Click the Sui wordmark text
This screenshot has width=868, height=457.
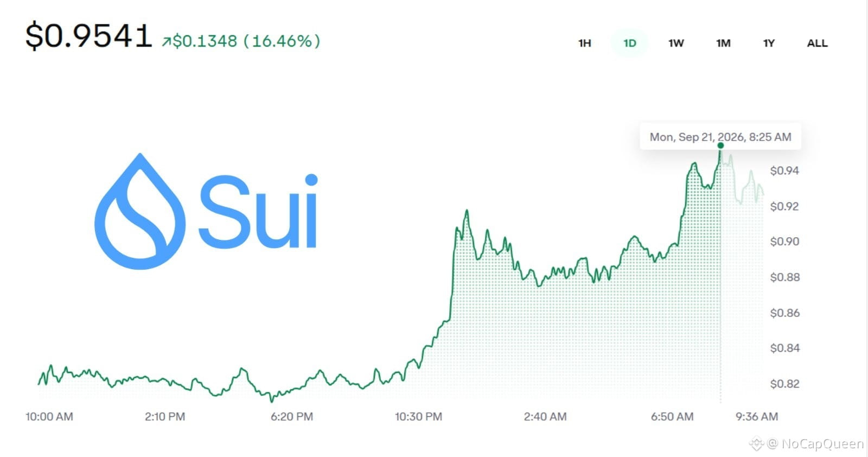coord(258,211)
